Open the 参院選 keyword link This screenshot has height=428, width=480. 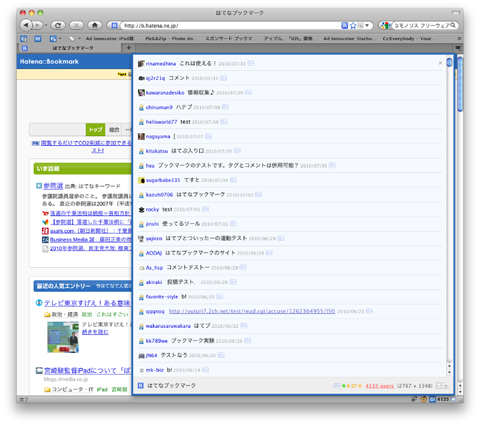tap(53, 186)
